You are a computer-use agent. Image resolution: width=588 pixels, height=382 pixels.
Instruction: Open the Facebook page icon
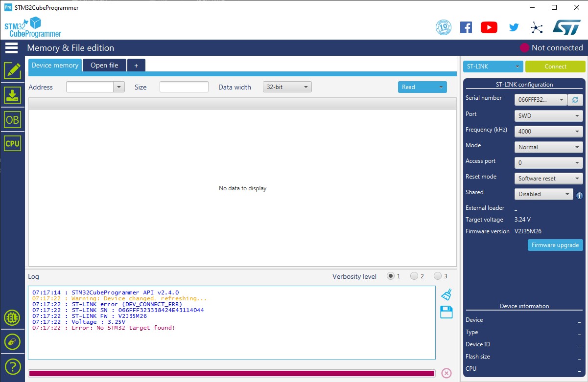click(466, 27)
